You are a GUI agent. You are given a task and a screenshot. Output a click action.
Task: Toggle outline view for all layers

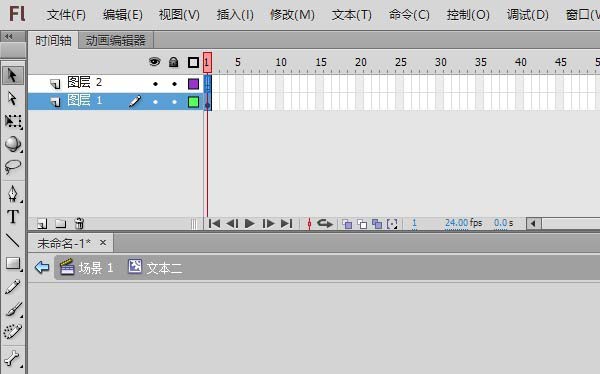193,62
